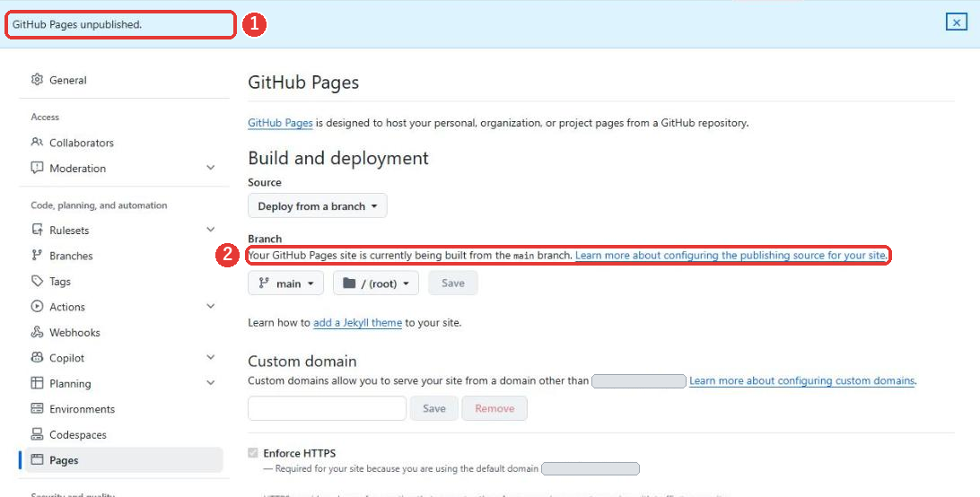
Task: Click the 'Custom domain' heading
Action: [302, 361]
